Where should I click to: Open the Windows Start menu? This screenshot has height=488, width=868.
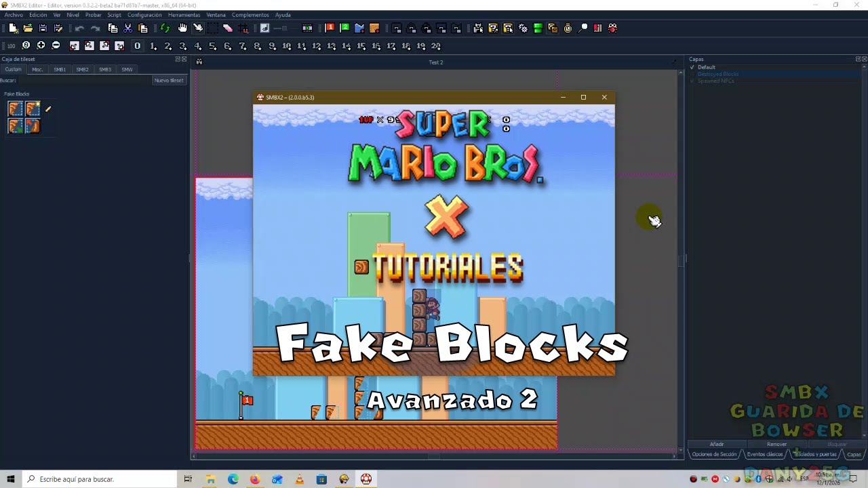tap(10, 479)
